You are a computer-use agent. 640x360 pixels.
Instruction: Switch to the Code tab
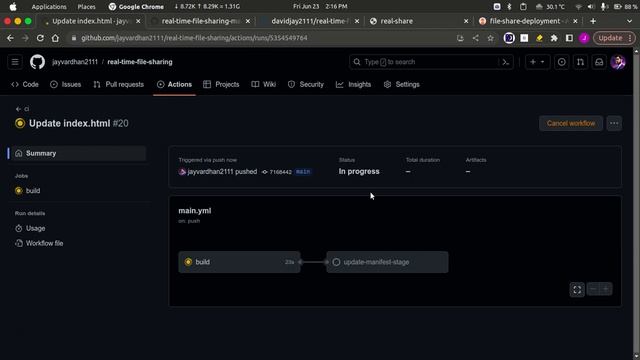pyautogui.click(x=25, y=84)
